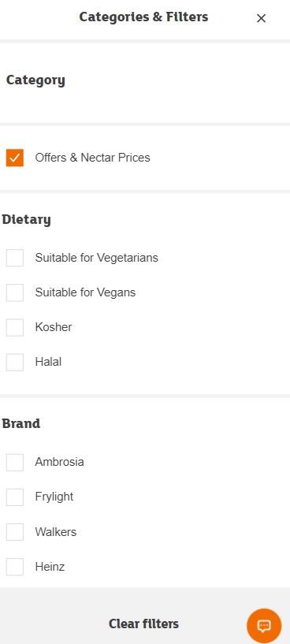Tick the Suitable for Vegetarians checkbox
This screenshot has height=644, width=290.
coord(15,258)
